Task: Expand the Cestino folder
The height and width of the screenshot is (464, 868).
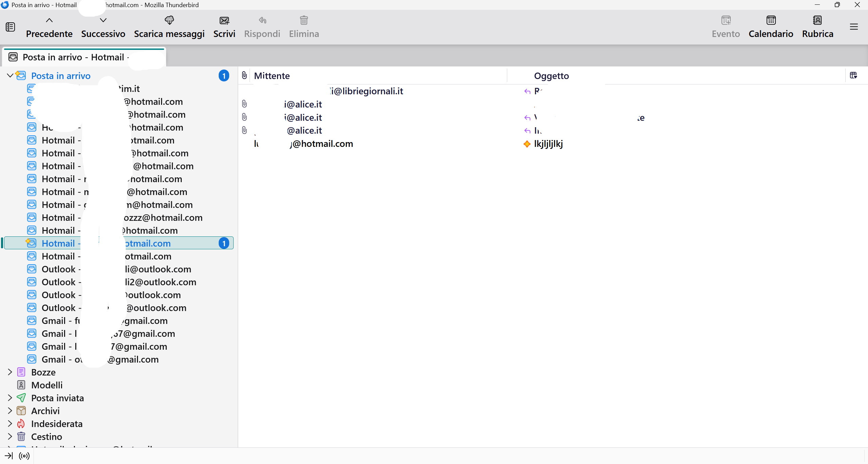Action: 10,437
